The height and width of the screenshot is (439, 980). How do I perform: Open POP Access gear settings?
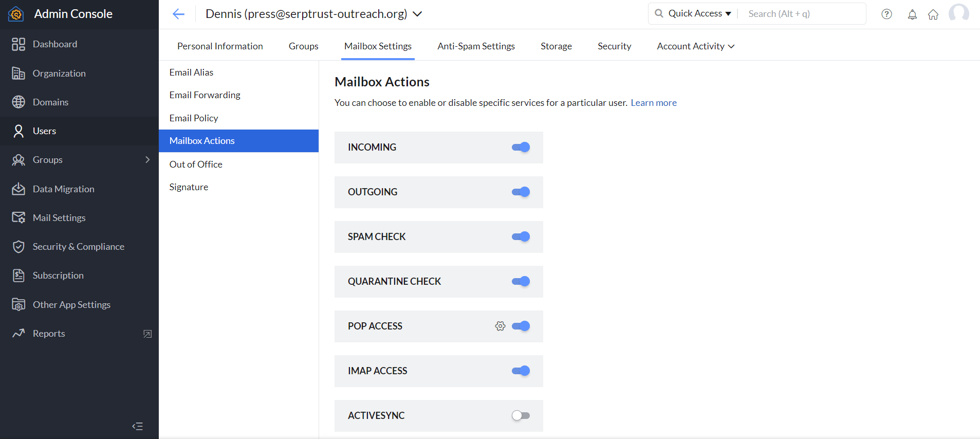tap(500, 326)
